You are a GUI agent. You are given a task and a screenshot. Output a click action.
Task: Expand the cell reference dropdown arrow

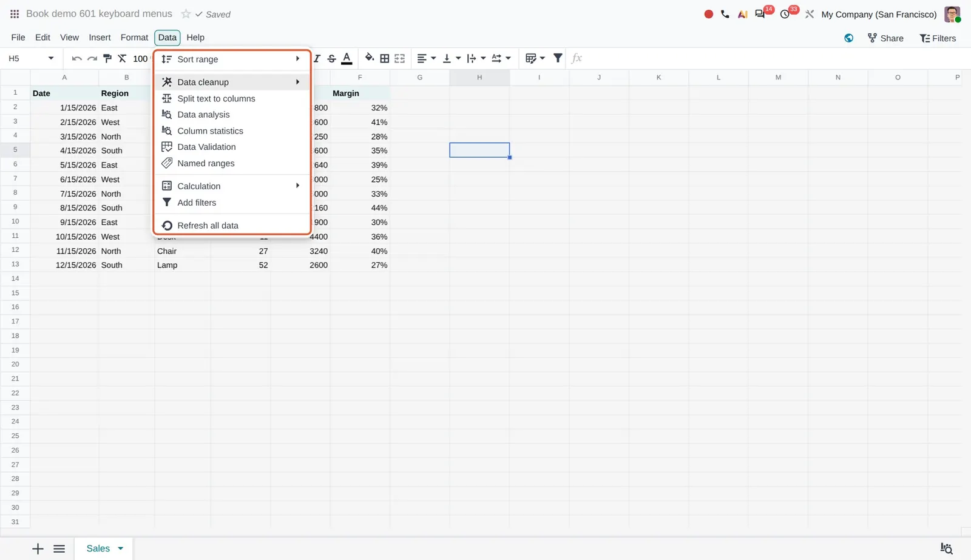point(51,58)
